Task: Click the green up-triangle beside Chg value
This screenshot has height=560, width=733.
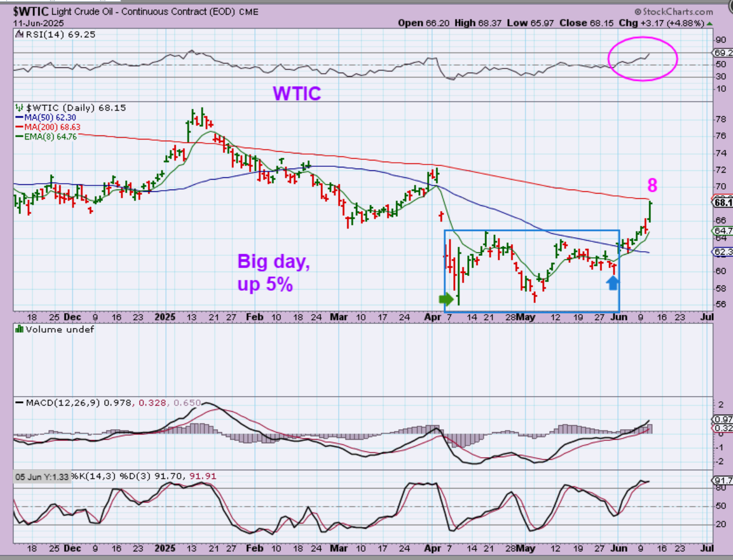Action: [x=709, y=24]
